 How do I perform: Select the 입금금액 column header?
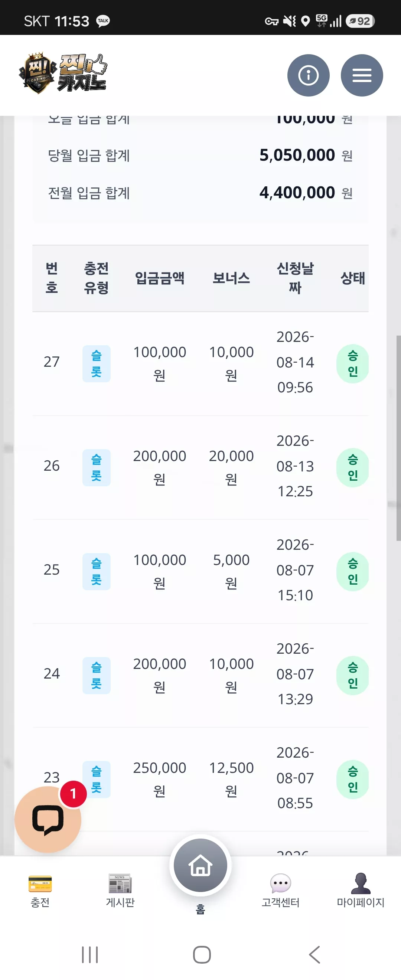click(x=160, y=278)
